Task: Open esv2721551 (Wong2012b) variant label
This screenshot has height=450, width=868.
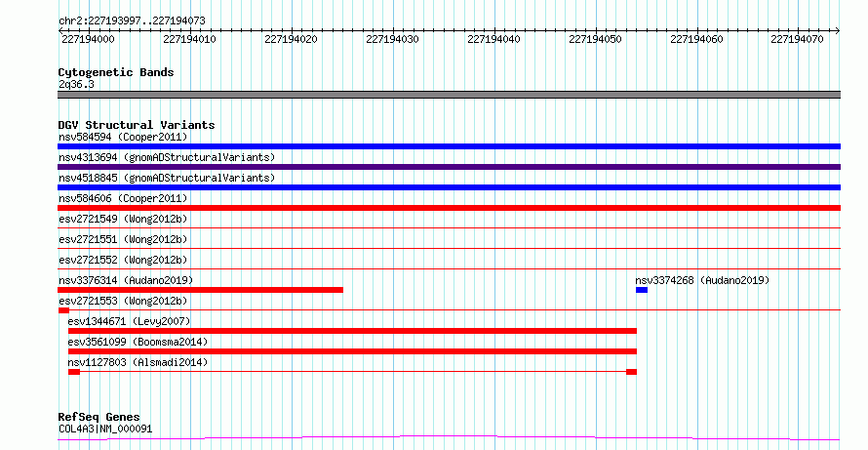Action: pyautogui.click(x=123, y=239)
